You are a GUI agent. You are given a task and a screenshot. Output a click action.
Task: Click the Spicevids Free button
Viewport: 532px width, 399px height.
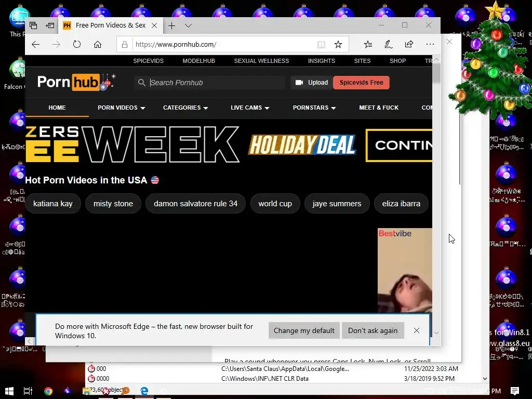point(362,83)
